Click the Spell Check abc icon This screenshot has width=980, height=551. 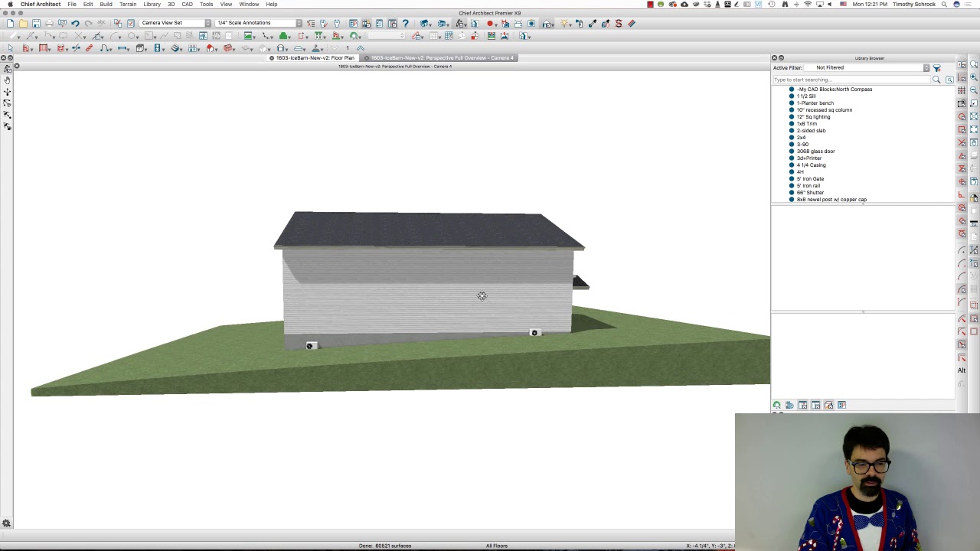[101, 23]
